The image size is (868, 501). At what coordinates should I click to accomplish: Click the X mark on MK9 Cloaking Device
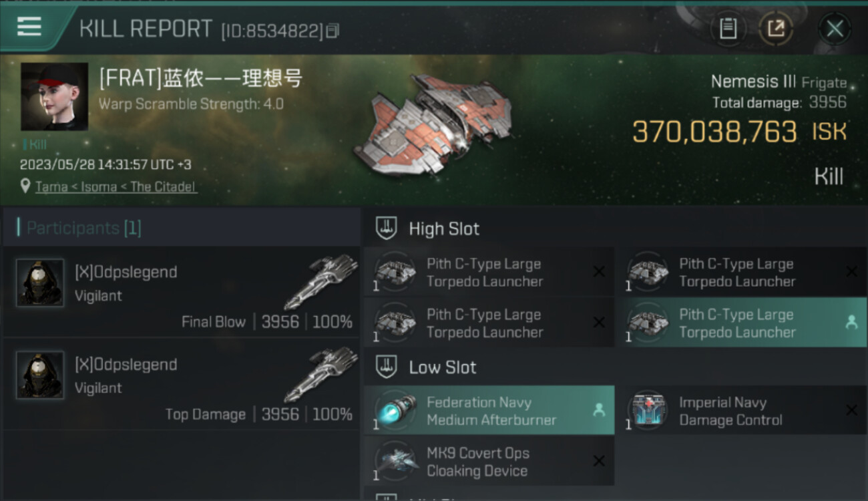[599, 461]
